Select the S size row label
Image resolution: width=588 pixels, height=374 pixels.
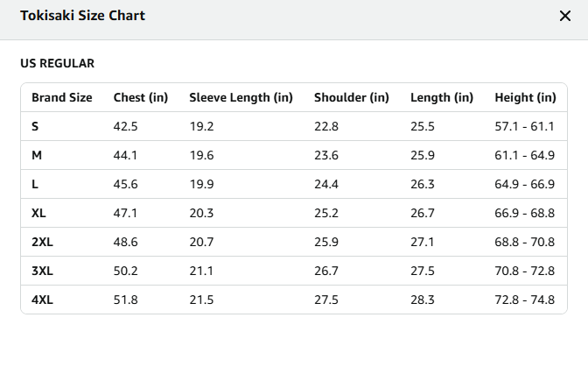35,126
